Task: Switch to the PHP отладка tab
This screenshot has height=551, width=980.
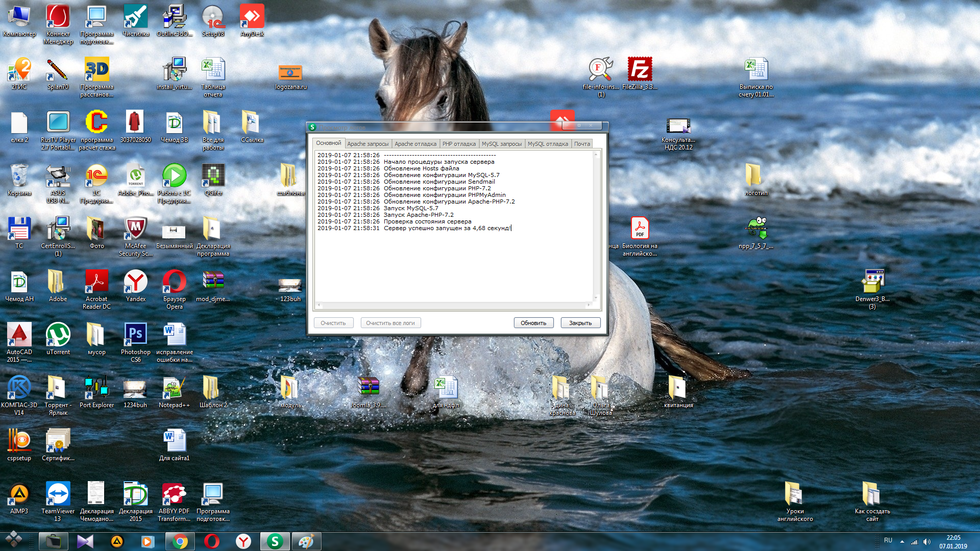Action: pos(458,144)
